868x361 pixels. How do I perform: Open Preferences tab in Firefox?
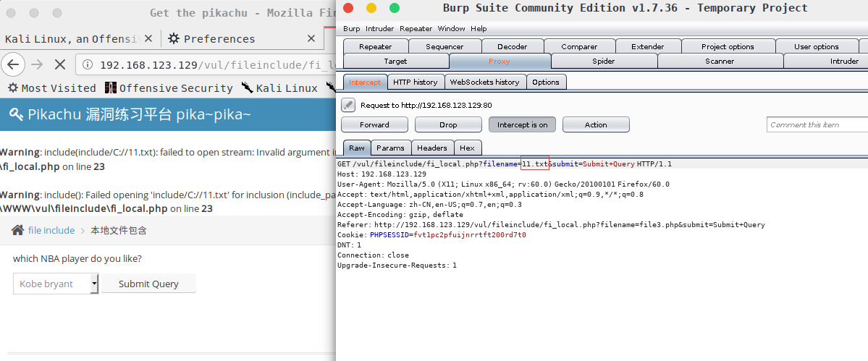click(219, 38)
